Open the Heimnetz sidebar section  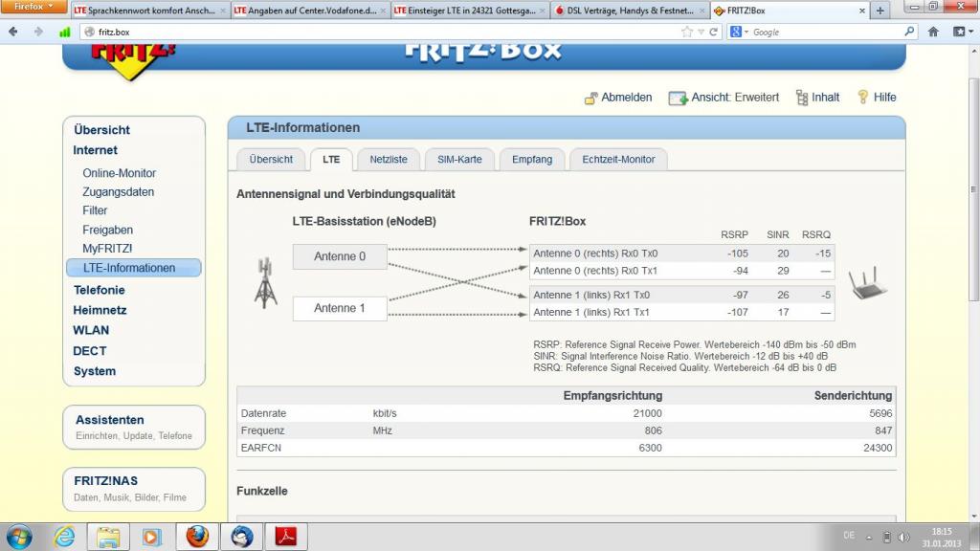click(x=100, y=310)
